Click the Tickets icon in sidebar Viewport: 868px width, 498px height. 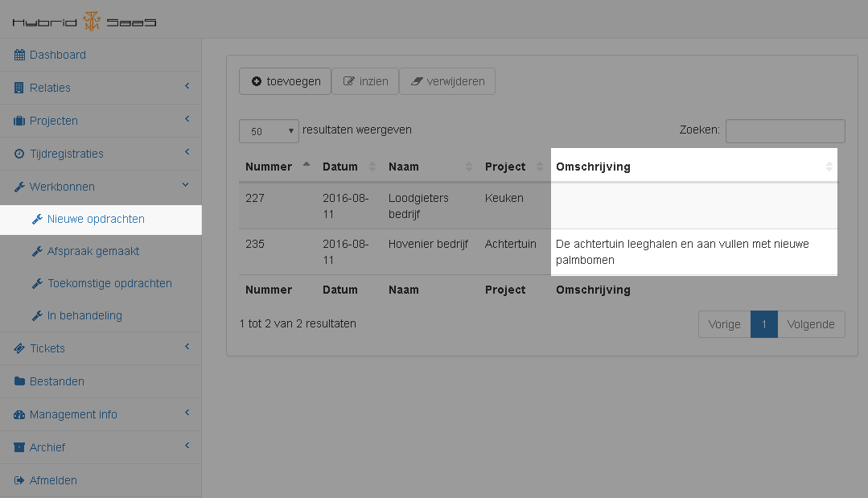click(x=19, y=348)
